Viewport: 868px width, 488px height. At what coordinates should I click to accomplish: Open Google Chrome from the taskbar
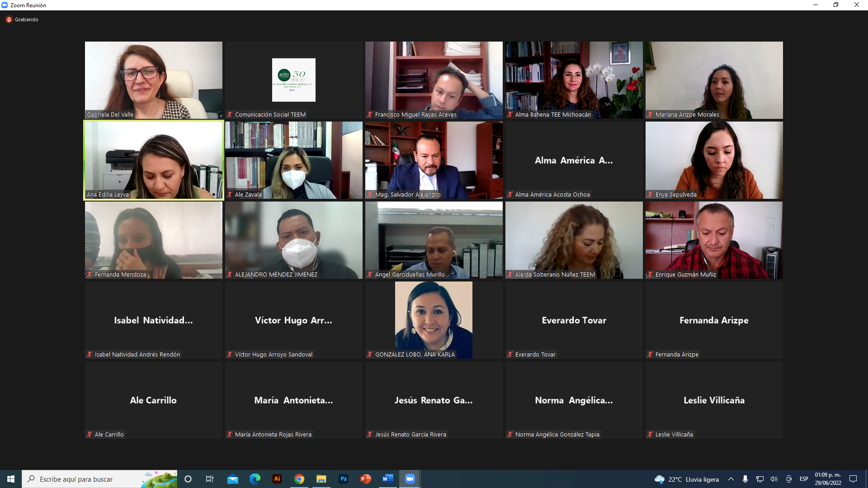coord(299,479)
